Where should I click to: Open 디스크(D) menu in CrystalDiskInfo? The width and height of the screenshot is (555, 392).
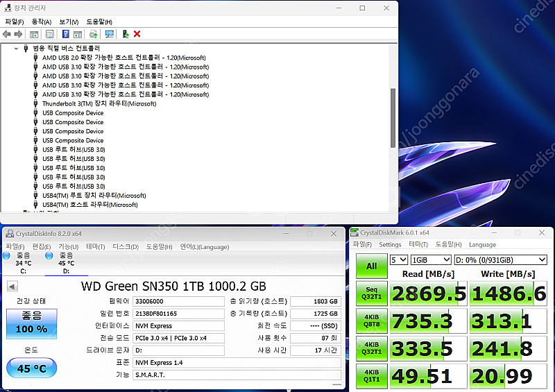(x=126, y=246)
